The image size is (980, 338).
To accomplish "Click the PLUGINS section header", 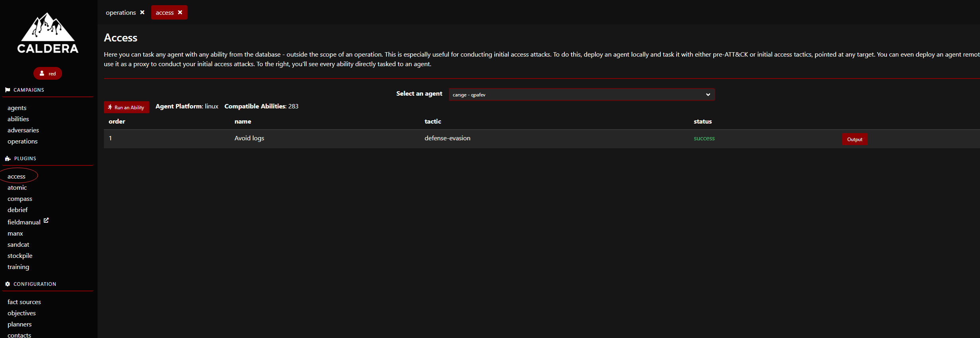I will pyautogui.click(x=25, y=158).
